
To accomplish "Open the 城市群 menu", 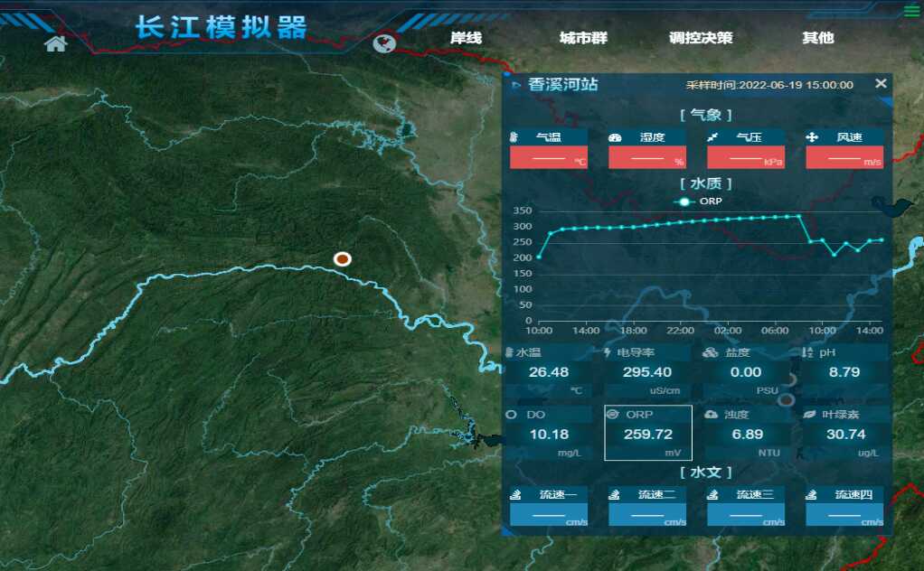I will tap(583, 38).
